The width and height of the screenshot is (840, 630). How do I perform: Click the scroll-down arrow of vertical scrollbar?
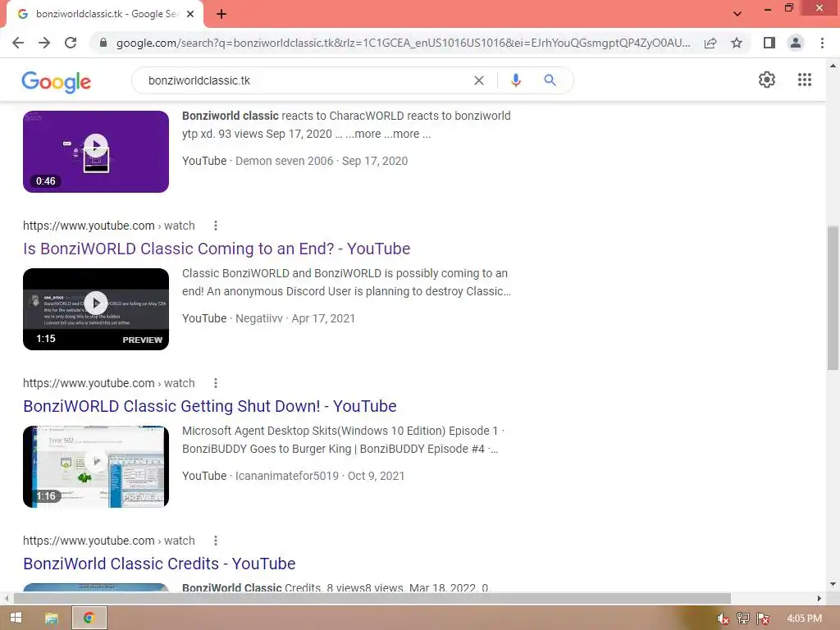tap(833, 584)
